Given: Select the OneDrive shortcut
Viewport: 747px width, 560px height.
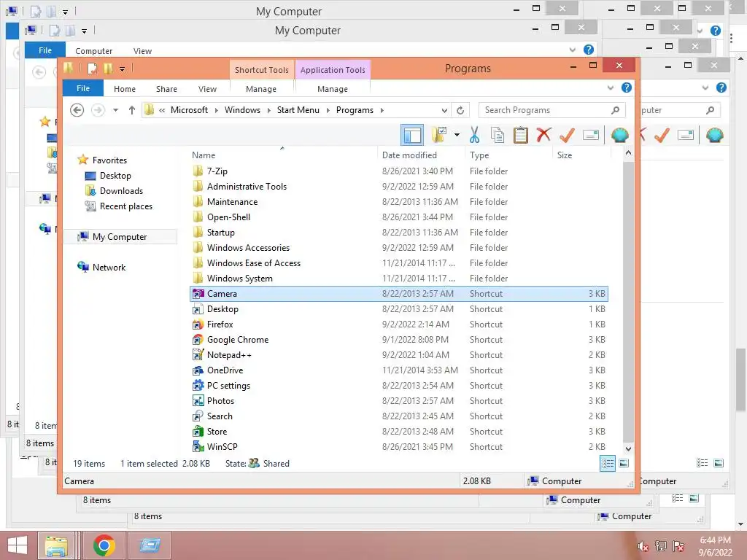Looking at the screenshot, I should (x=225, y=370).
